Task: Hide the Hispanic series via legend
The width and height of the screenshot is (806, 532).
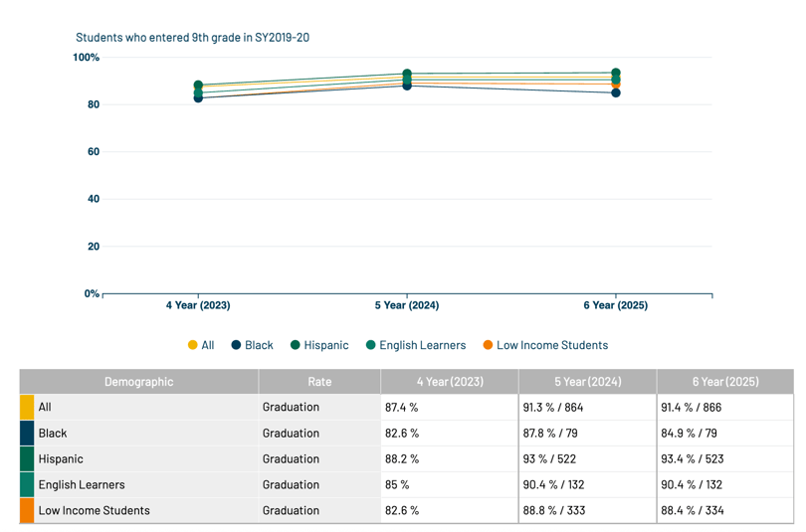Action: pos(319,345)
